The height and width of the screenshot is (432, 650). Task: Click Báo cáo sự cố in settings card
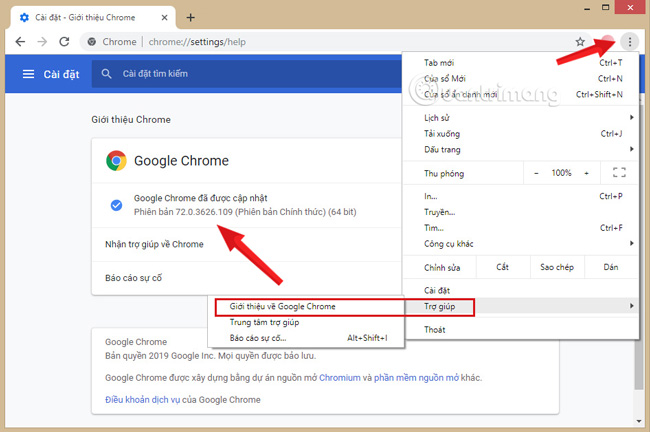pyautogui.click(x=246, y=278)
